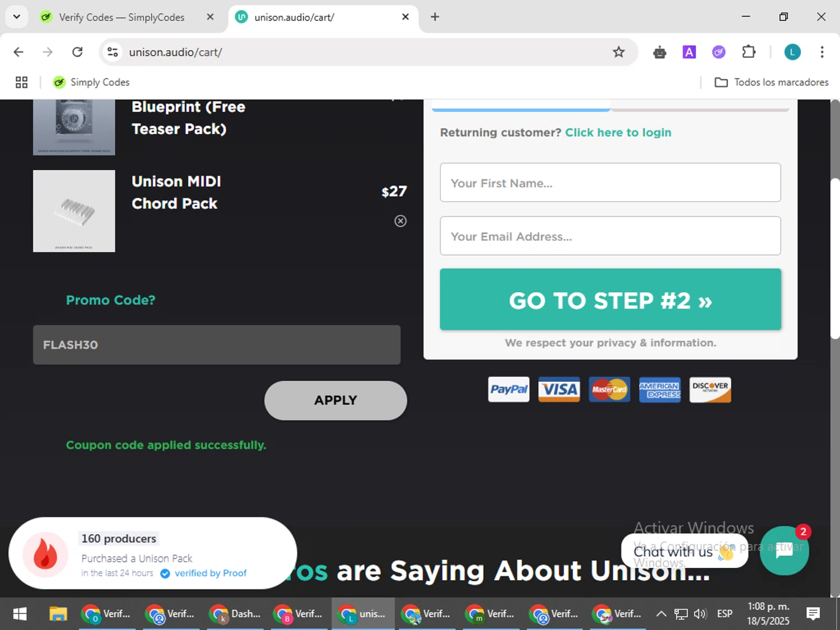The width and height of the screenshot is (840, 630).
Task: Open Simply Codes bookmark
Action: coord(91,82)
